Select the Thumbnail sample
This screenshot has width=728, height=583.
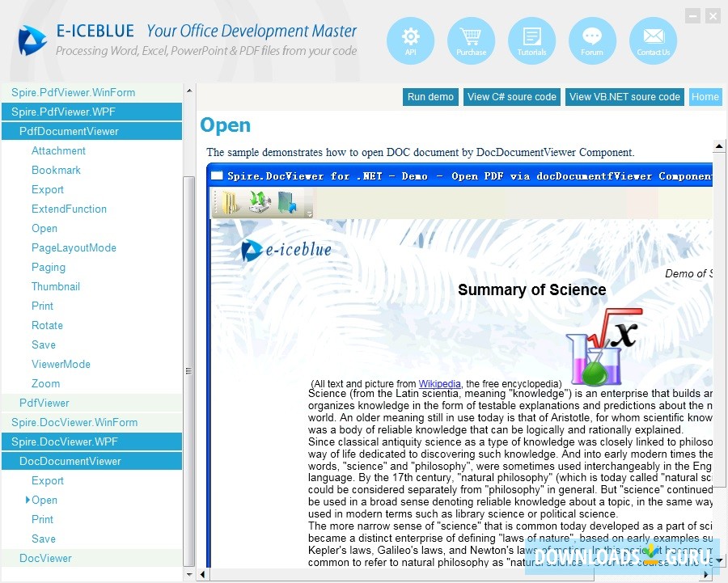point(55,286)
